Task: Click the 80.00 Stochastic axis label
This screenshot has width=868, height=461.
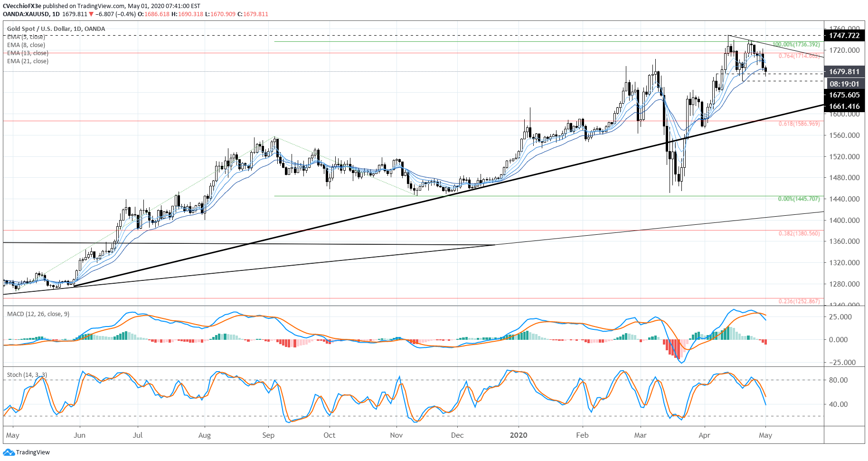Action: pos(839,380)
